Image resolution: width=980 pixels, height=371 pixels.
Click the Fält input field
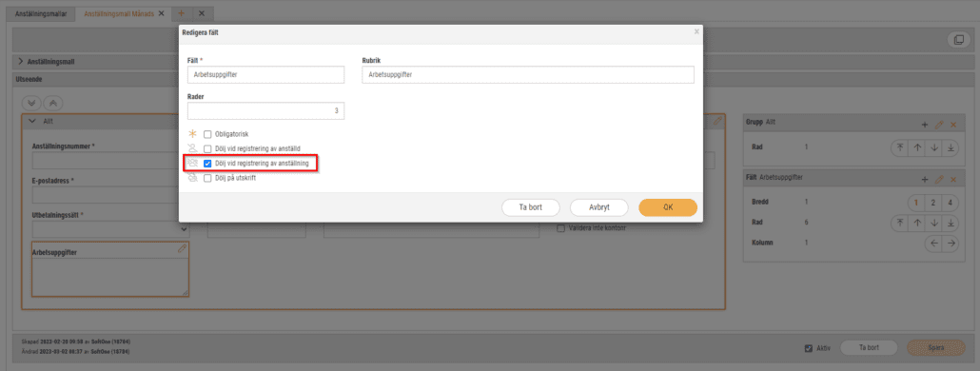[x=266, y=75]
